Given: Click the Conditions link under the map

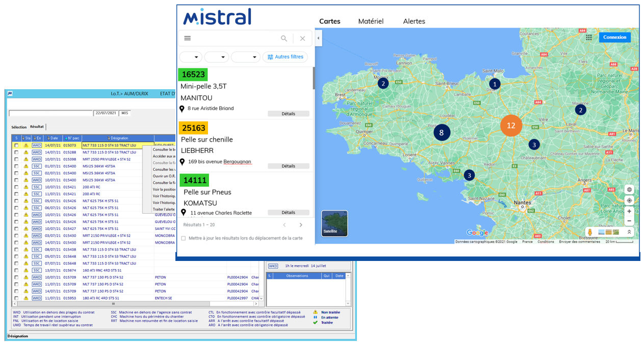Looking at the screenshot, I should pyautogui.click(x=546, y=242).
